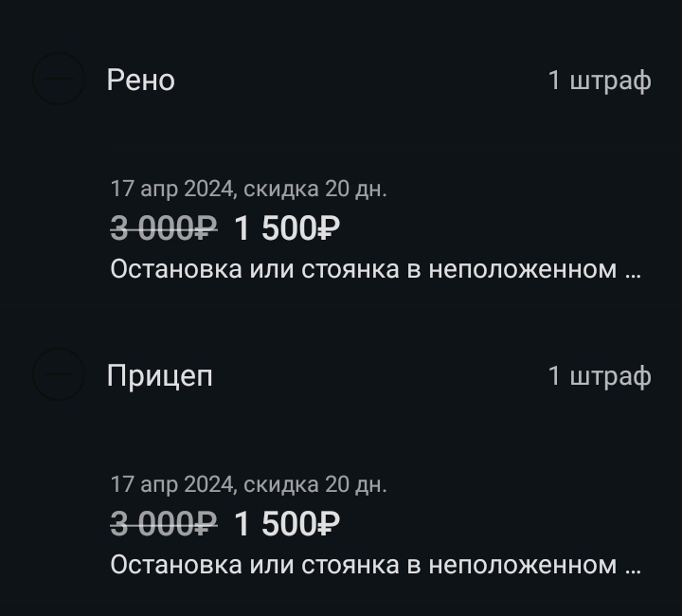The width and height of the screenshot is (682, 616).
Task: Tap the '1 штраф' counter for Рено
Action: [600, 81]
